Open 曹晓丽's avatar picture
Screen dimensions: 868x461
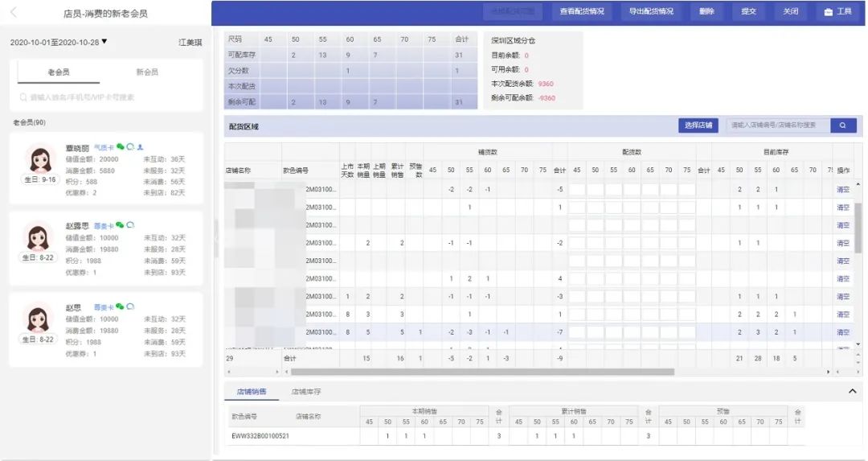coord(40,159)
